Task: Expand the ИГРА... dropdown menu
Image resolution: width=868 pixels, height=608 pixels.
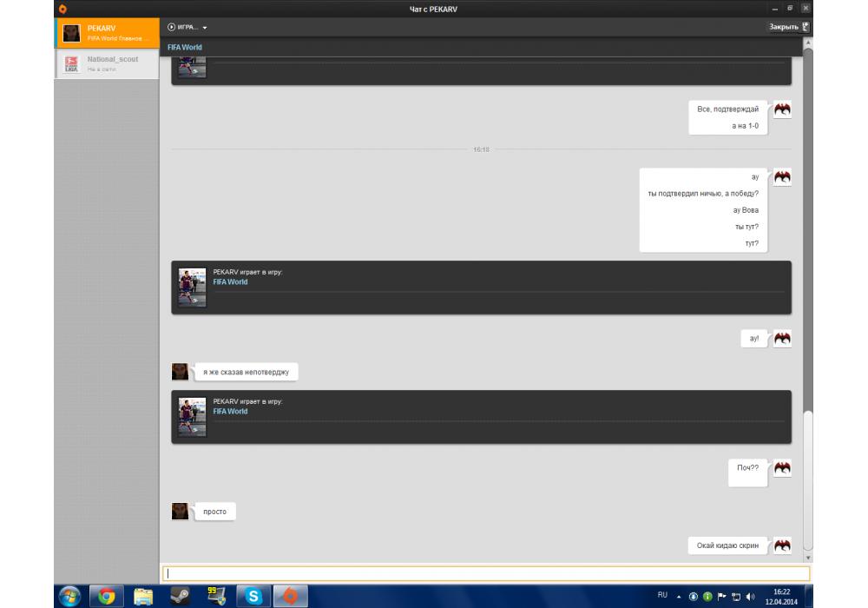Action: point(187,28)
